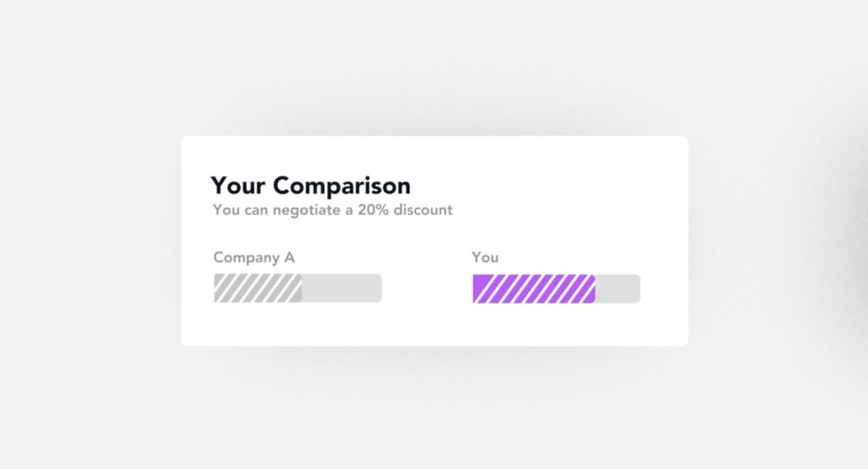
Task: Select the negotiate 20% discount subtitle
Action: (332, 209)
